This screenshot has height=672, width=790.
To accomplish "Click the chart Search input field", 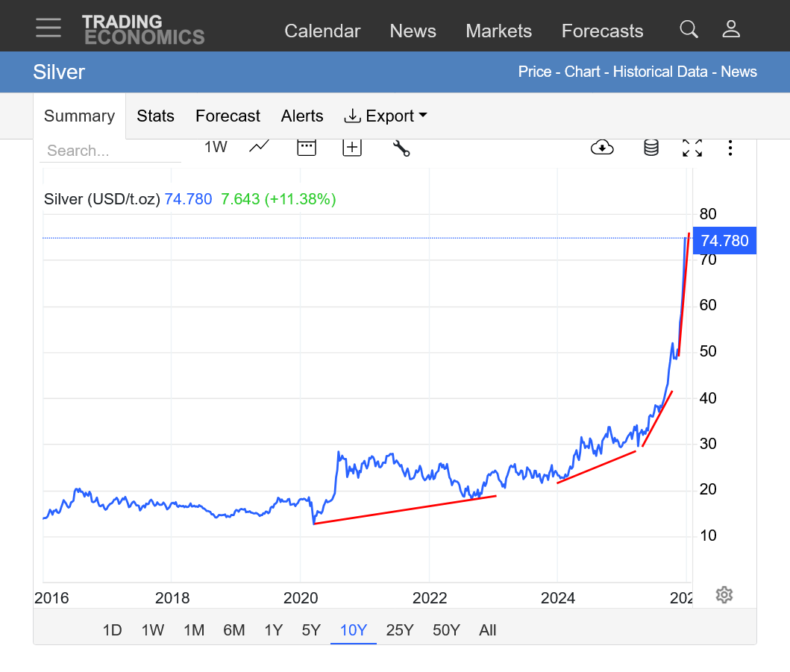I will (110, 151).
